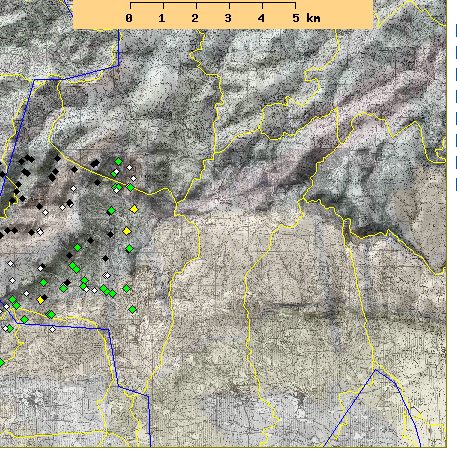Select the topmost white diamond marker
The width and height of the screenshot is (457, 456).
129,167
